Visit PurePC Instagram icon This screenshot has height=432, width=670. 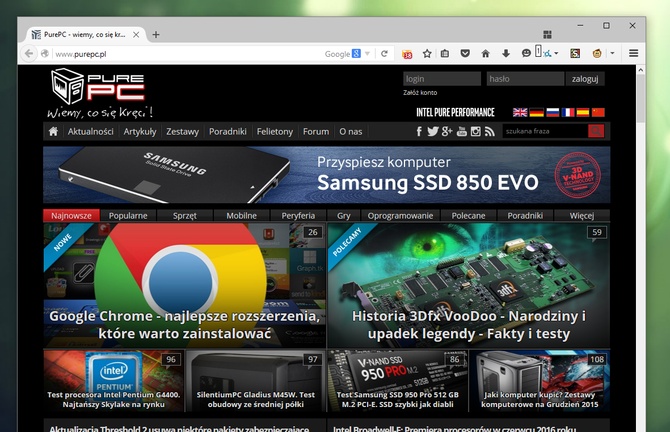coord(476,131)
